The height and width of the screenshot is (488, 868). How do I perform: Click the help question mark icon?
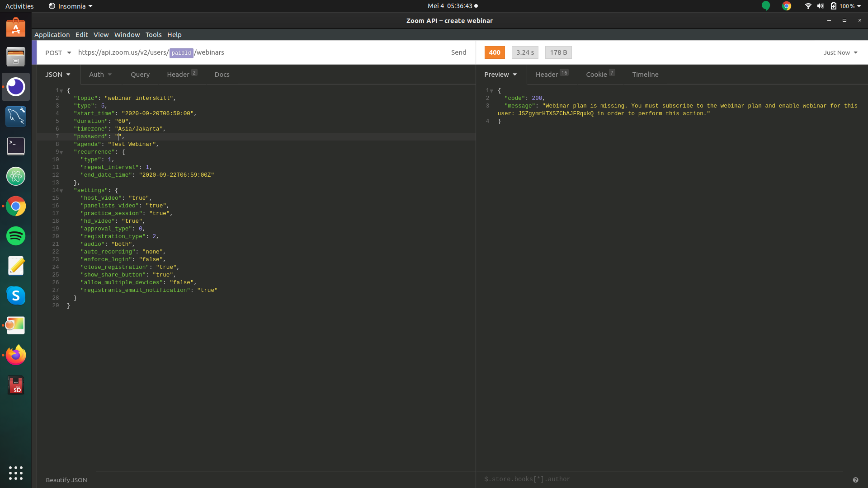point(855,480)
